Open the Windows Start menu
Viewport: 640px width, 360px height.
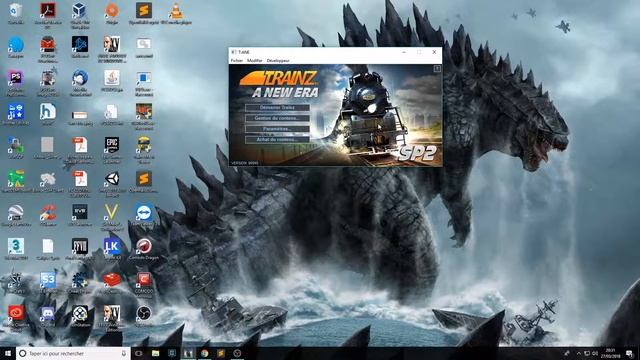pos(8,353)
